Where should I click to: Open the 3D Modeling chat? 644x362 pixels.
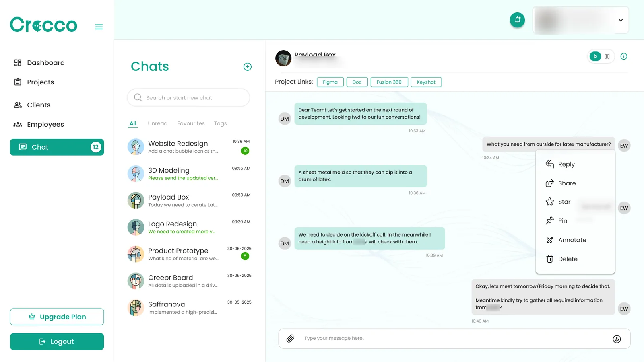189,174
